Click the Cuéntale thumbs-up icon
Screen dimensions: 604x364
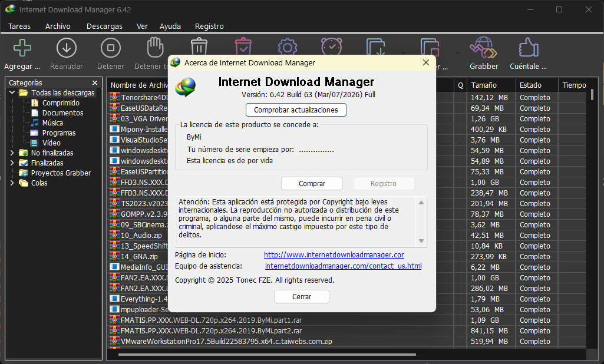[529, 48]
